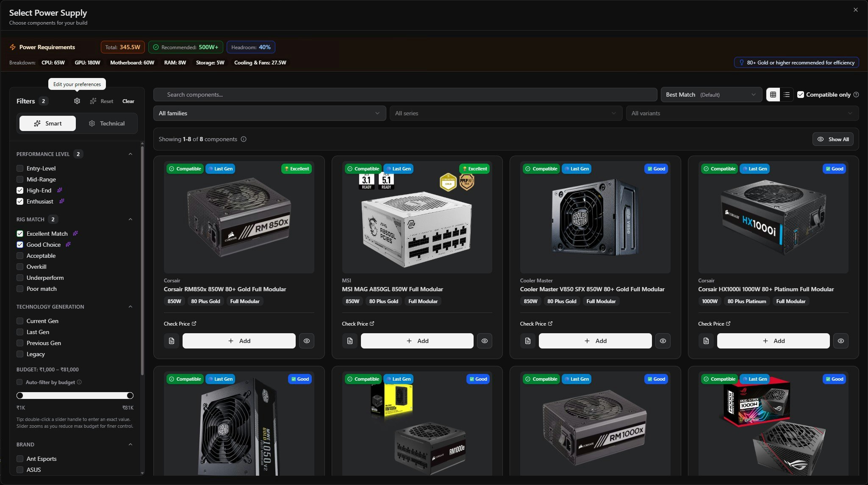Click the budget range slider track

75,396
